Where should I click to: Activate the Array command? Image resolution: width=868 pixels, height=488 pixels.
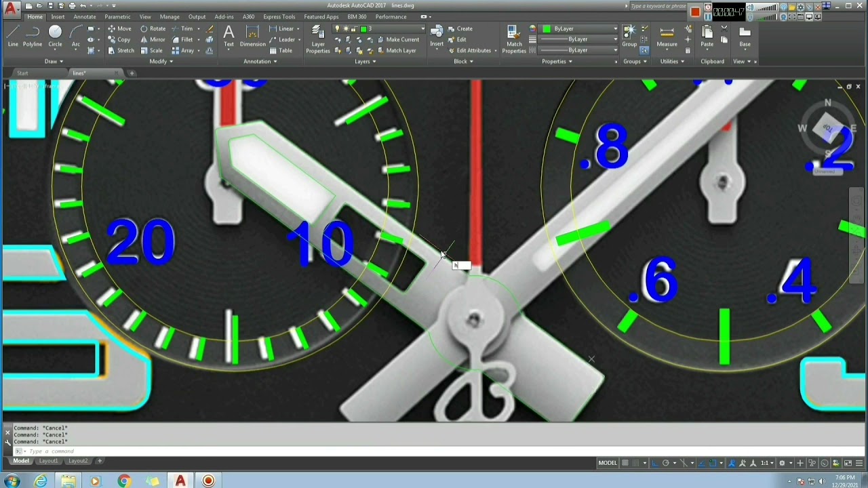183,50
